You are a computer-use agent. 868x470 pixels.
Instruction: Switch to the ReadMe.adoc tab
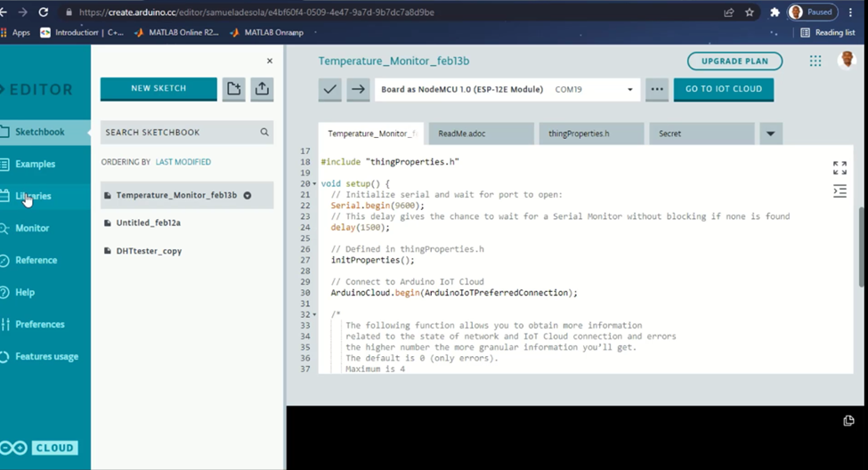coord(481,134)
